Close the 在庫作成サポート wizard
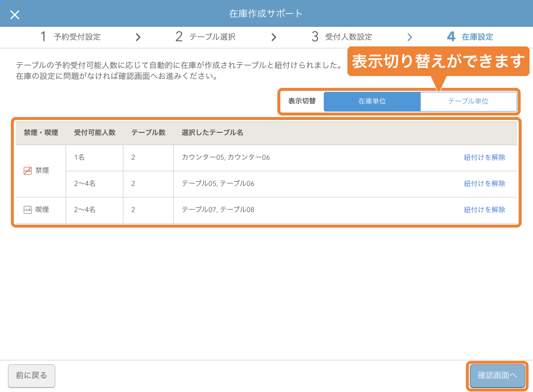 (15, 15)
